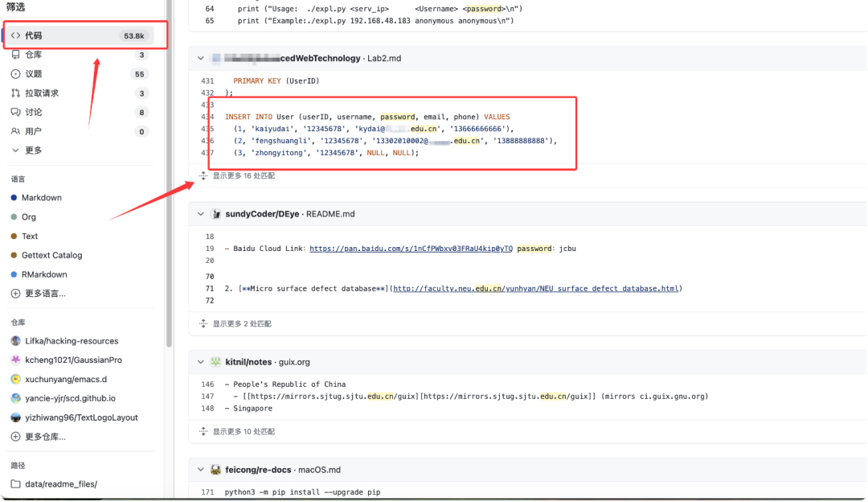Image resolution: width=868 pixels, height=502 pixels.
Task: Click the people icon beside 用户
Action: (15, 131)
